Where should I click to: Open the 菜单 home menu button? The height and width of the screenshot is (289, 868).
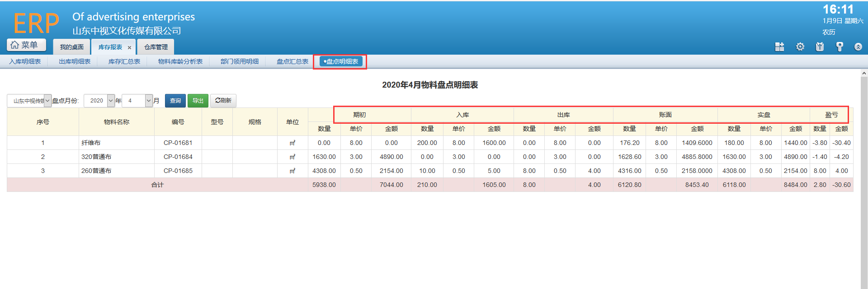pyautogui.click(x=26, y=45)
